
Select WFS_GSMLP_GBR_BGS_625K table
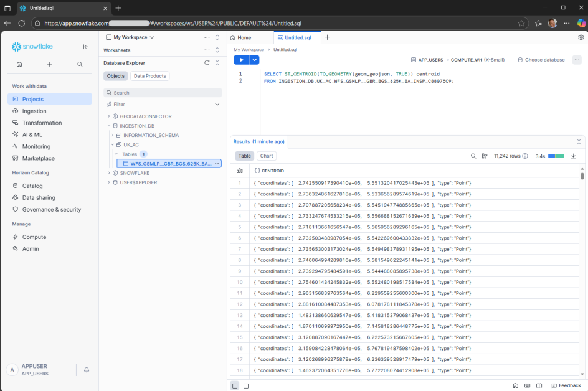[169, 164]
